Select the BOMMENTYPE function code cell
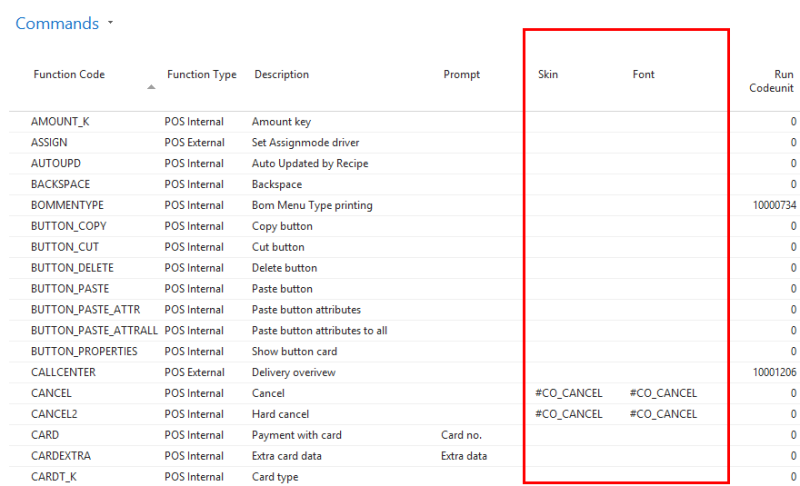800x486 pixels. 67,206
